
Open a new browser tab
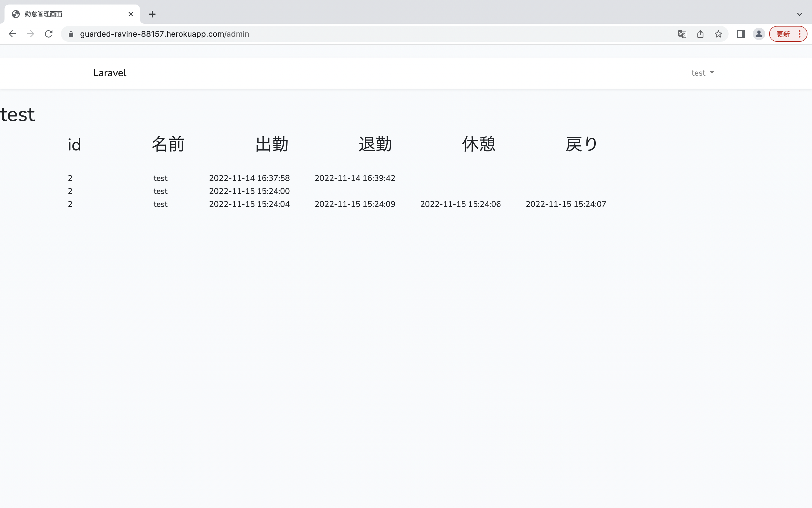(152, 14)
